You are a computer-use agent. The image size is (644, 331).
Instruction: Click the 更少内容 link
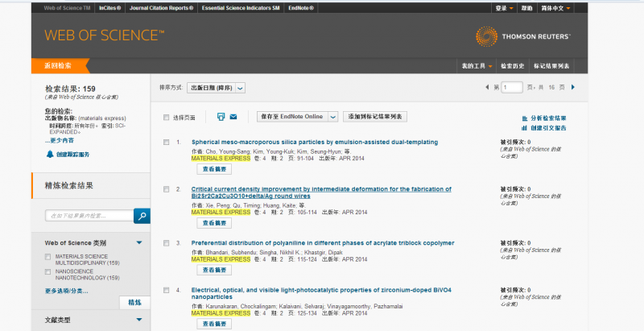pyautogui.click(x=60, y=140)
